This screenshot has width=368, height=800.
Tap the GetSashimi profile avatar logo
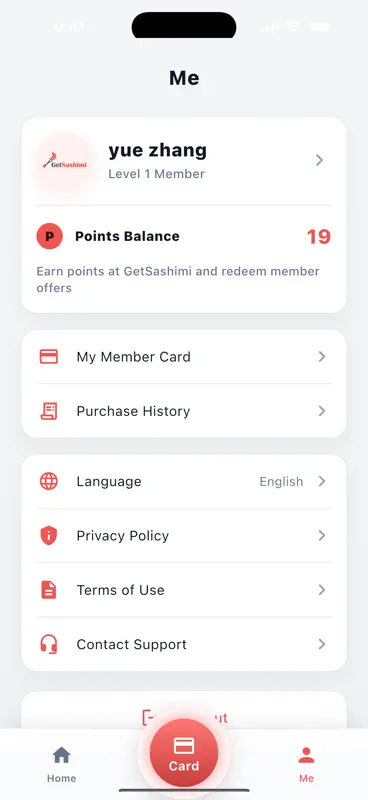[65, 163]
